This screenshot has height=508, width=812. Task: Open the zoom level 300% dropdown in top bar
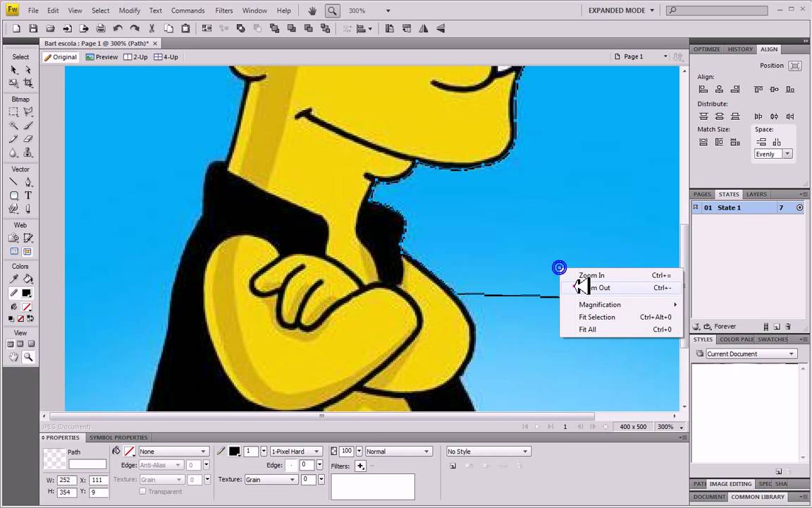[388, 11]
